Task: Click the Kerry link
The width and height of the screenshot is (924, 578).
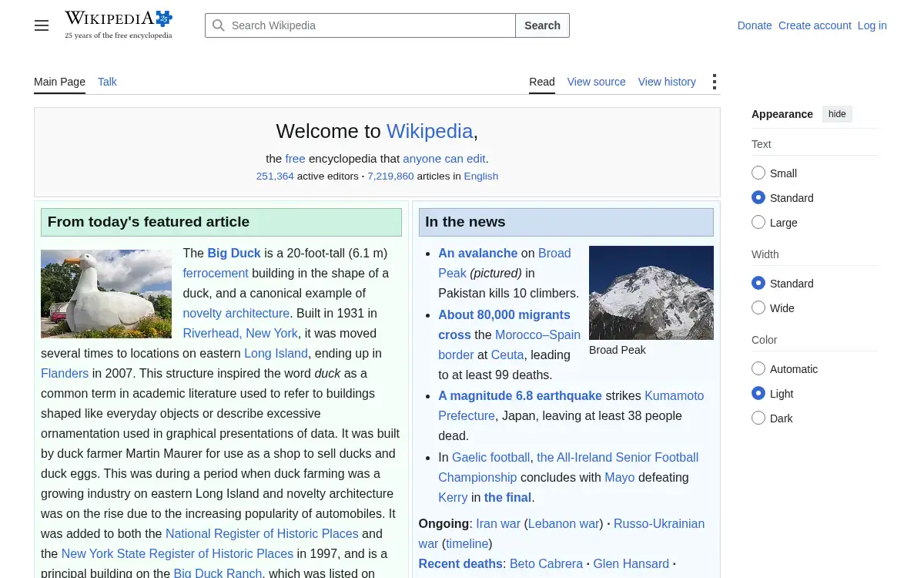Action: point(453,497)
